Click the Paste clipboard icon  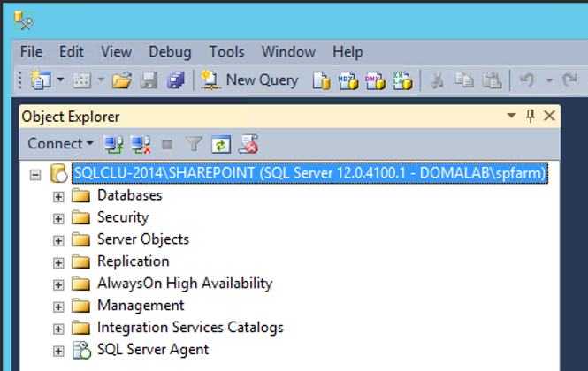(x=492, y=79)
